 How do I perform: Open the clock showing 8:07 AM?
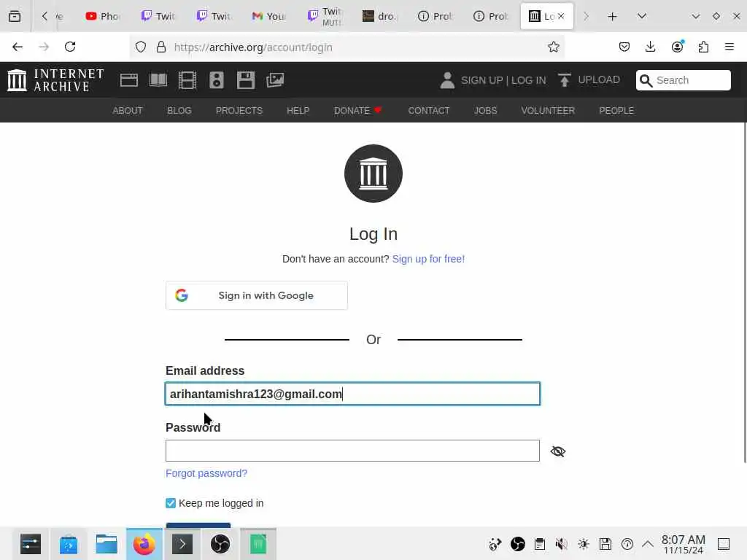tap(683, 544)
